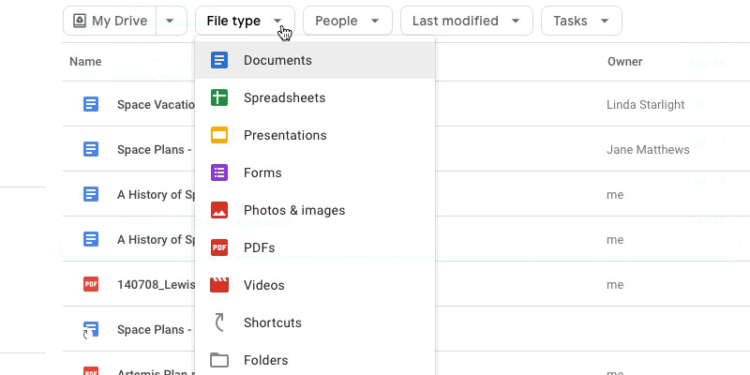The height and width of the screenshot is (375, 750).
Task: Choose Photos & images file type
Action: coord(315,210)
